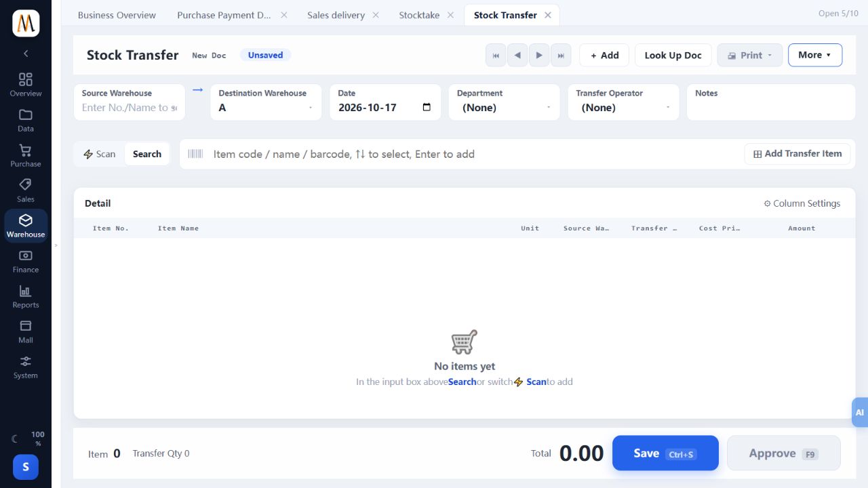Jump to the last document
868x488 pixels.
[561, 56]
